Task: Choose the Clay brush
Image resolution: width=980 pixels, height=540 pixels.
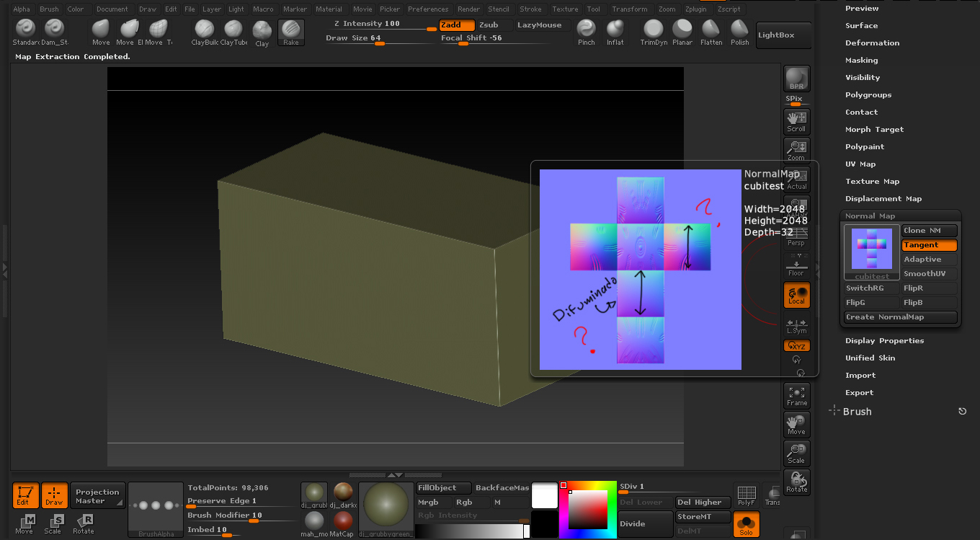Action: [262, 32]
